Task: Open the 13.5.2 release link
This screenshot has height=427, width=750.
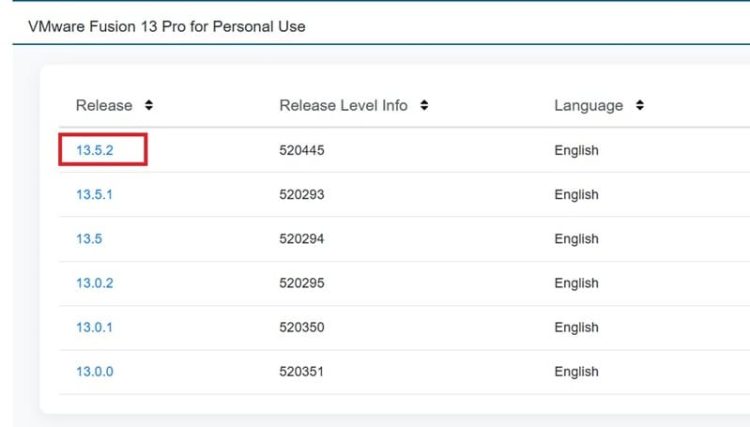Action: (95, 150)
